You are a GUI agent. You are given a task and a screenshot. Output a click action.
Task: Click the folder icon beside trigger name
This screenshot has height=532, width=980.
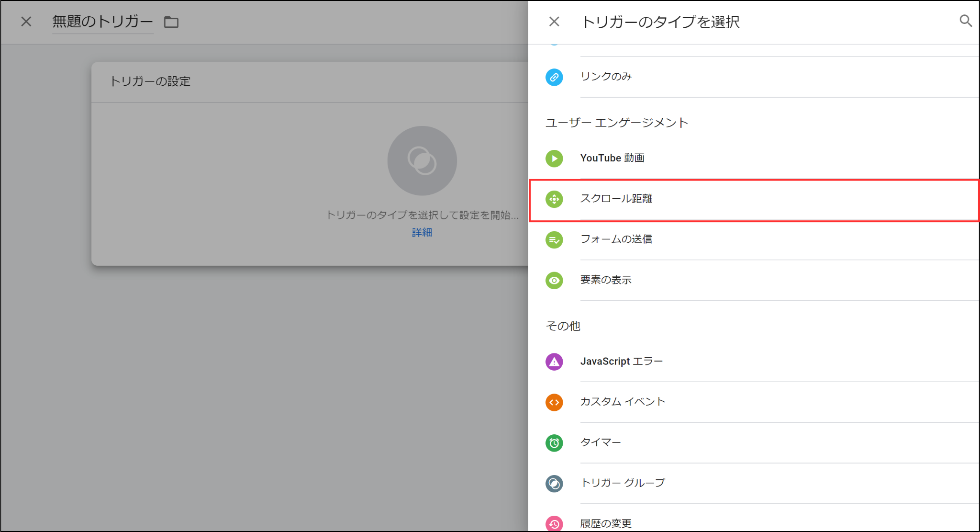pos(171,22)
